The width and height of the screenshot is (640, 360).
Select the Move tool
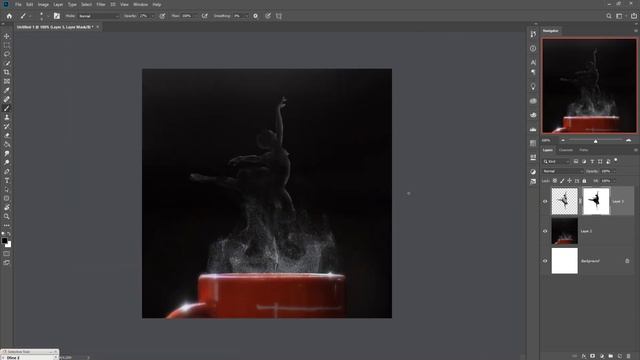pyautogui.click(x=7, y=36)
